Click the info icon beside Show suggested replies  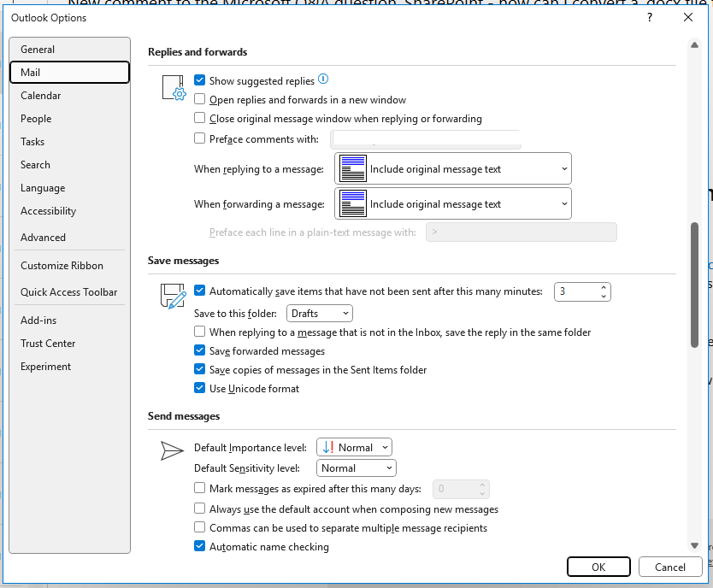pyautogui.click(x=323, y=79)
